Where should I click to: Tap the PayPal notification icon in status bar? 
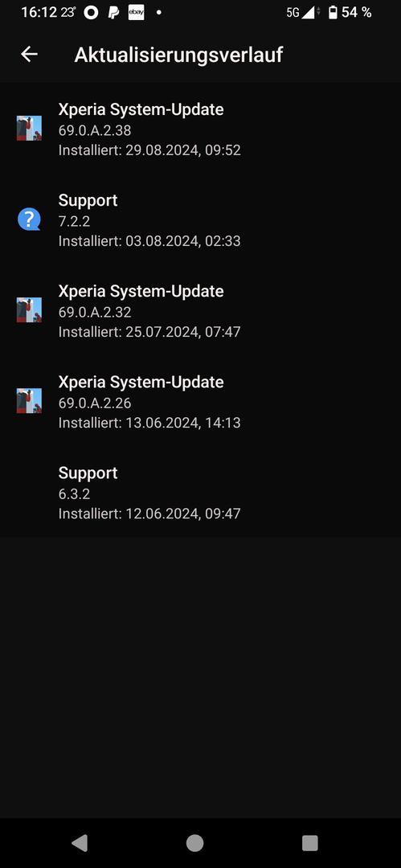click(x=113, y=13)
